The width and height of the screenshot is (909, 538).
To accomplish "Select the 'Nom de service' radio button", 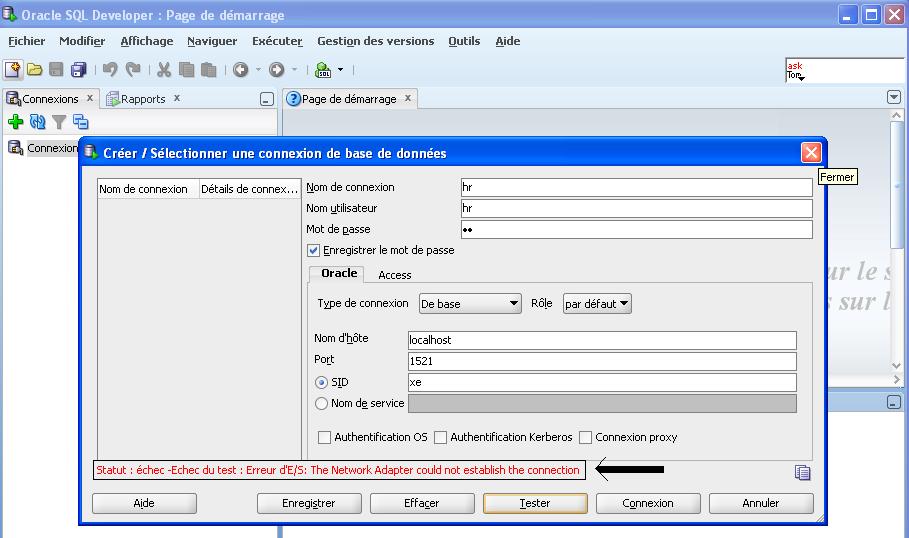I will click(322, 404).
